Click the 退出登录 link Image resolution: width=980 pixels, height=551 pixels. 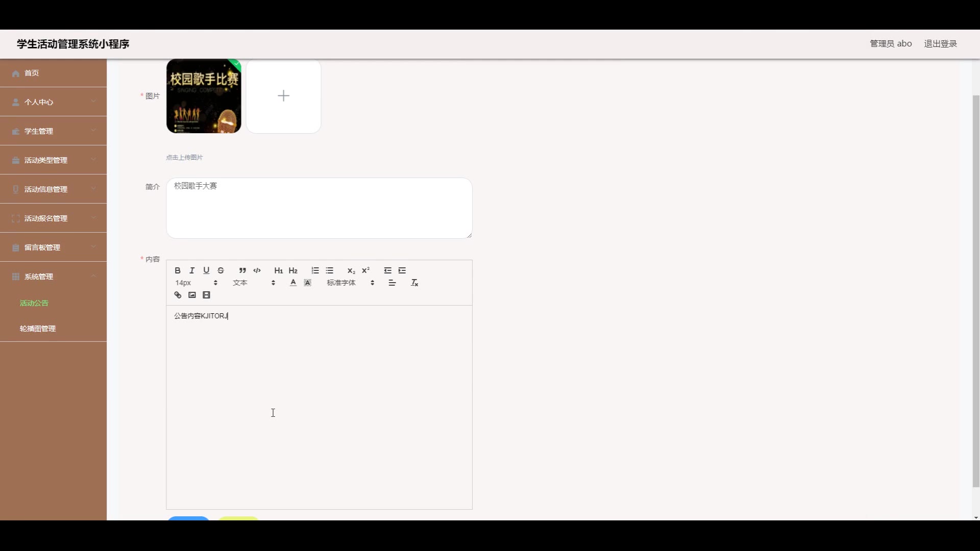pyautogui.click(x=940, y=44)
